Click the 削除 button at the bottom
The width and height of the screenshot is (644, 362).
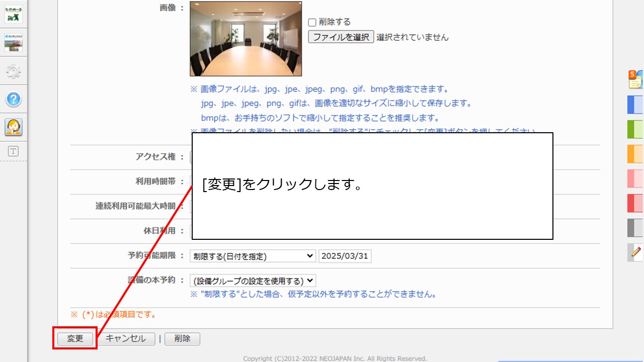tap(182, 339)
